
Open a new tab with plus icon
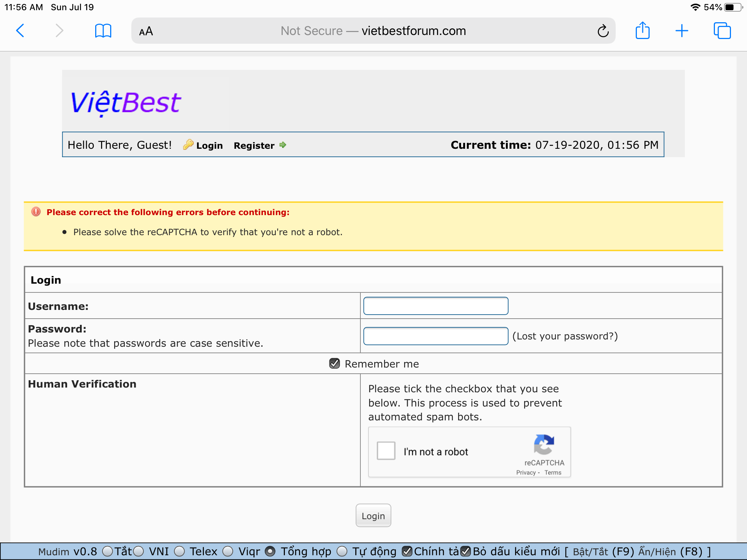(x=681, y=31)
